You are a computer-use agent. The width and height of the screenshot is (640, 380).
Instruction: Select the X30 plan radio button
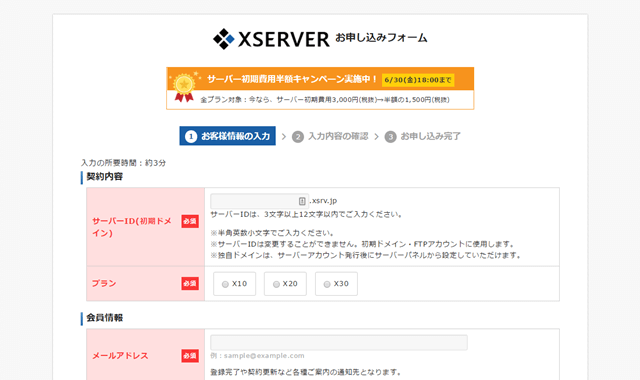tap(327, 284)
